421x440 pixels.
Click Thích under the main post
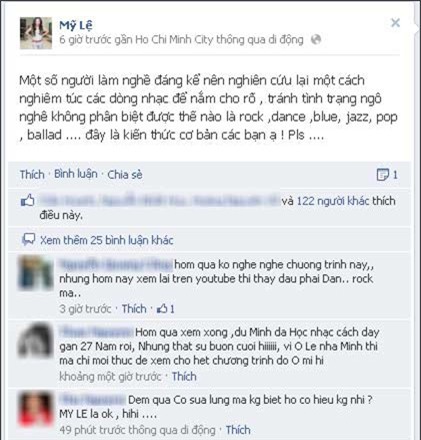point(32,174)
